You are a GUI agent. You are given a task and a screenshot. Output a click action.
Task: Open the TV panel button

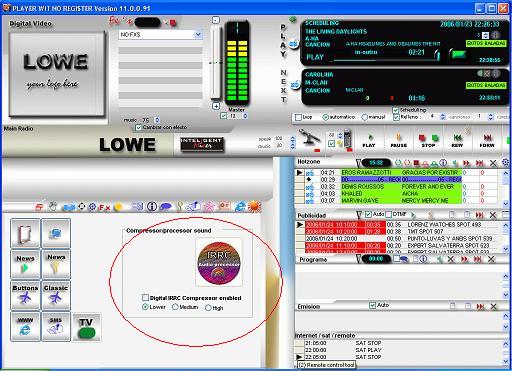pos(86,327)
